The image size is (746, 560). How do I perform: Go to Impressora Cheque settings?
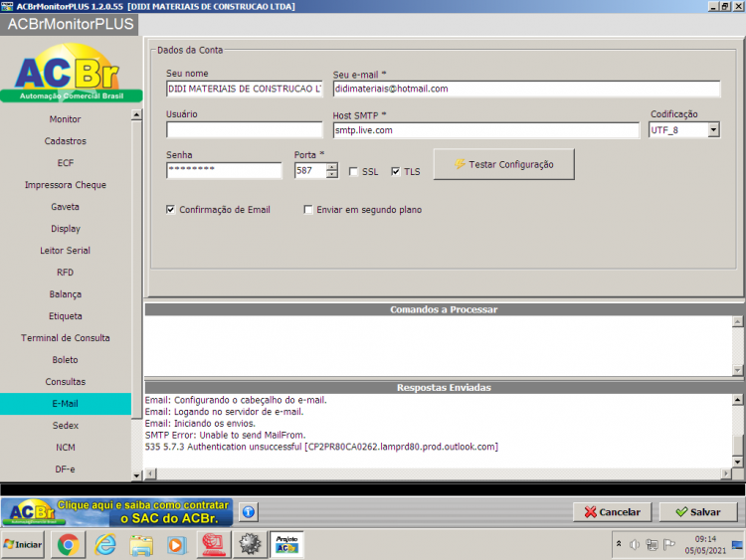66,185
